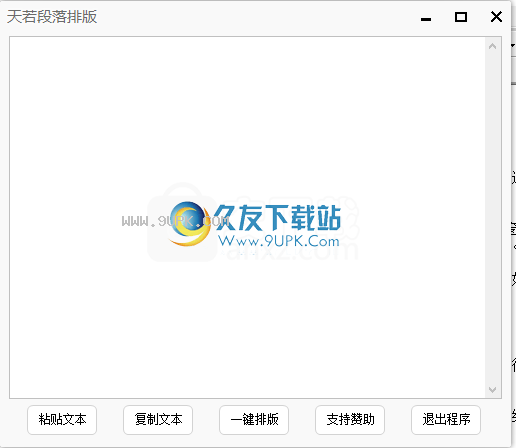The height and width of the screenshot is (448, 516).
Task: Minimize the 天若段落排版 window
Action: 426,17
